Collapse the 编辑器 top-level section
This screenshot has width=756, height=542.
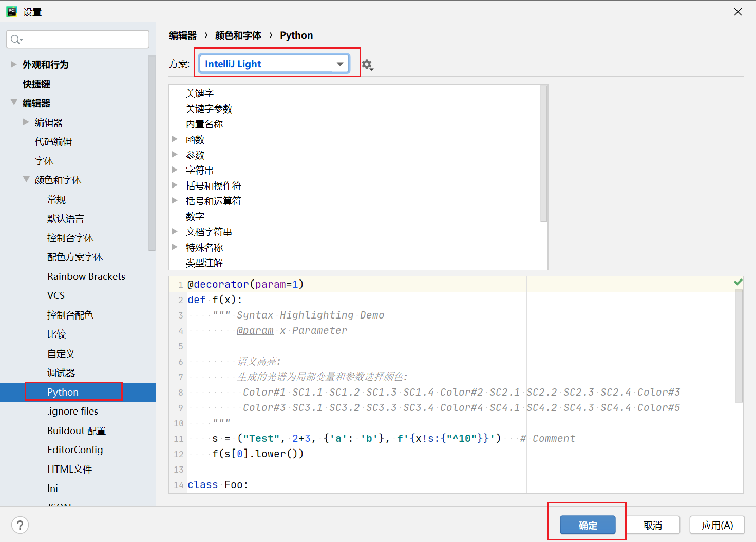click(14, 102)
